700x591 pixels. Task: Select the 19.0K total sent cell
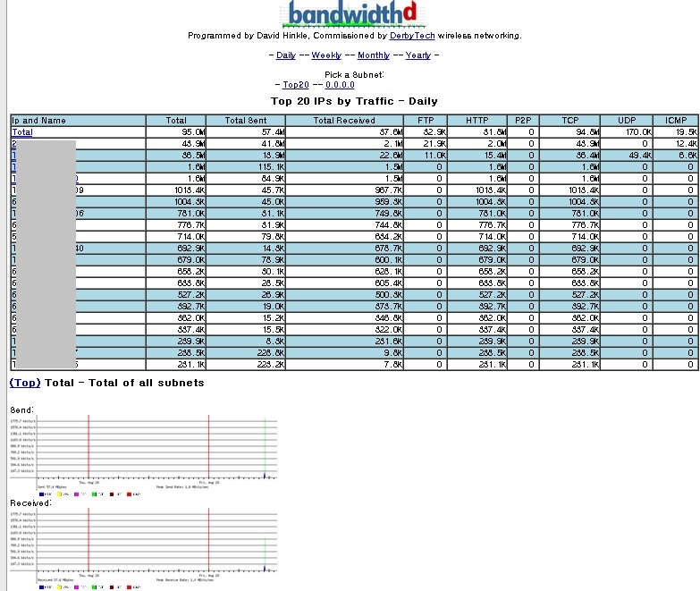tap(246, 306)
